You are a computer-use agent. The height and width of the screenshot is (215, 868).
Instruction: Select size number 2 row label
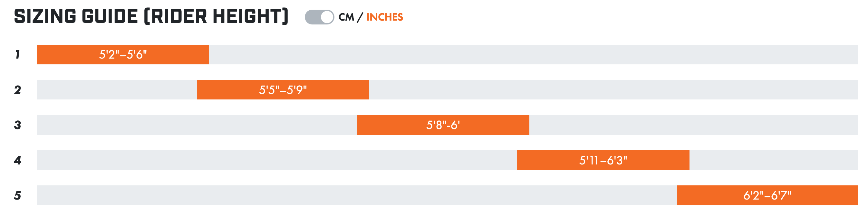(x=17, y=90)
